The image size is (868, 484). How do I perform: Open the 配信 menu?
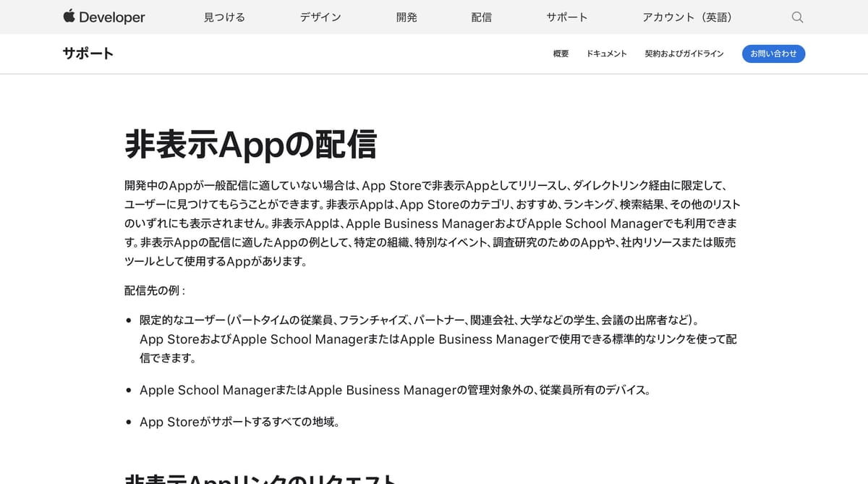click(481, 17)
